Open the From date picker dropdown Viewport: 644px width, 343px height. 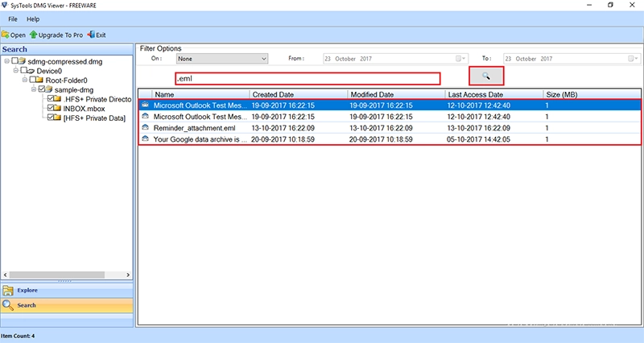[x=460, y=59]
